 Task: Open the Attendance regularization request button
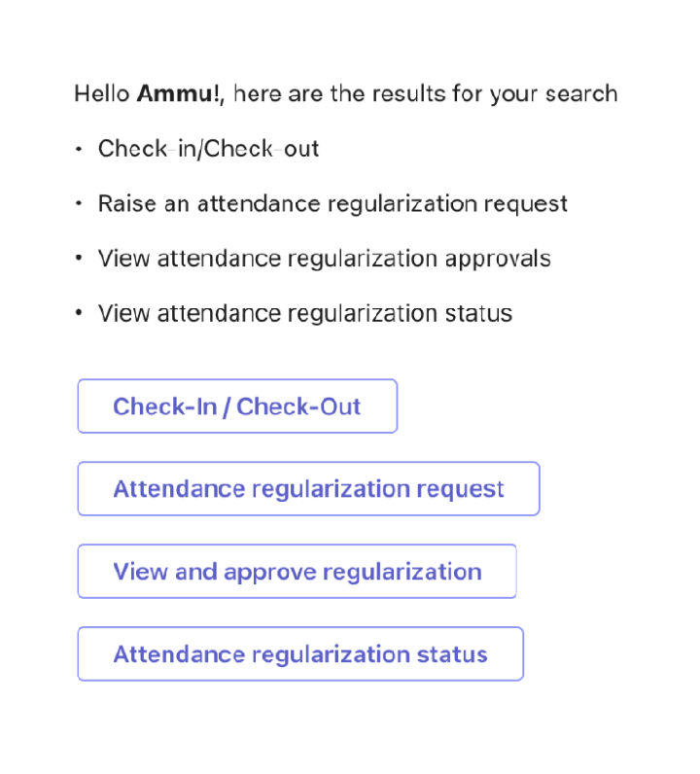[308, 489]
